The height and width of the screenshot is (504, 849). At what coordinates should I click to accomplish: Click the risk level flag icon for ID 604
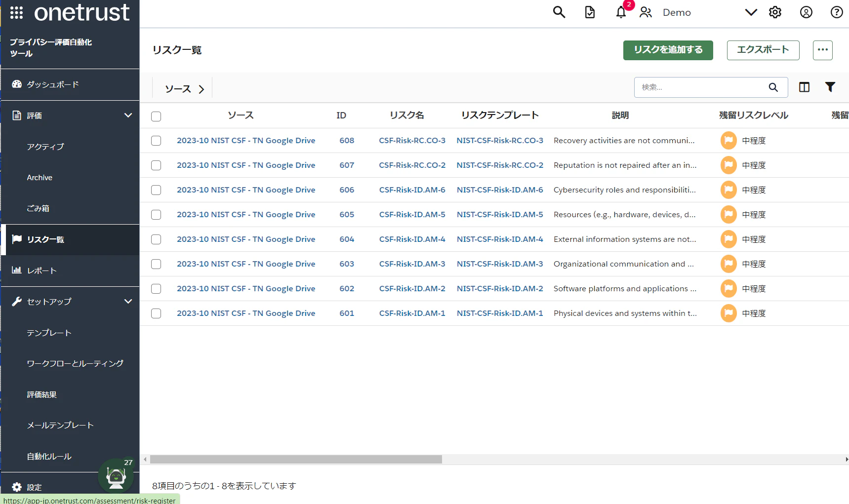(x=728, y=239)
